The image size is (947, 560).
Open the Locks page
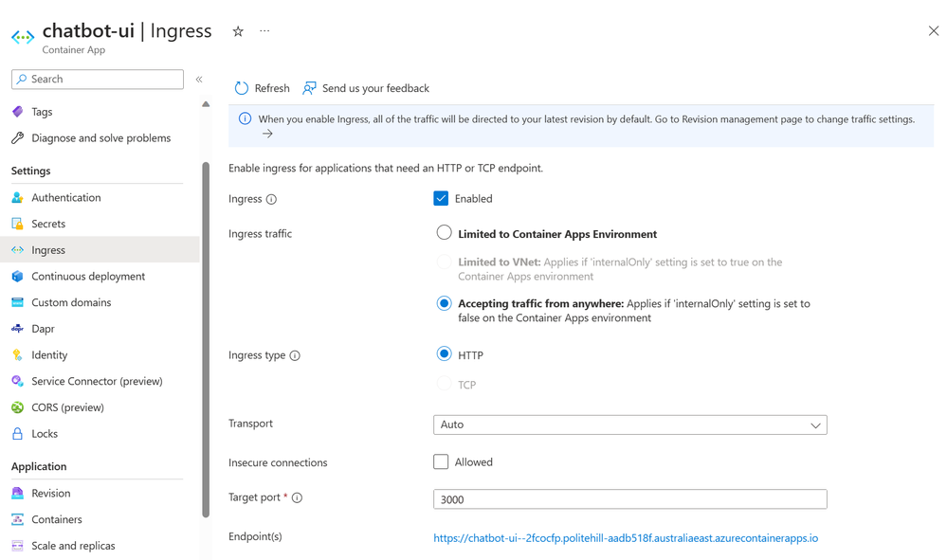(45, 434)
